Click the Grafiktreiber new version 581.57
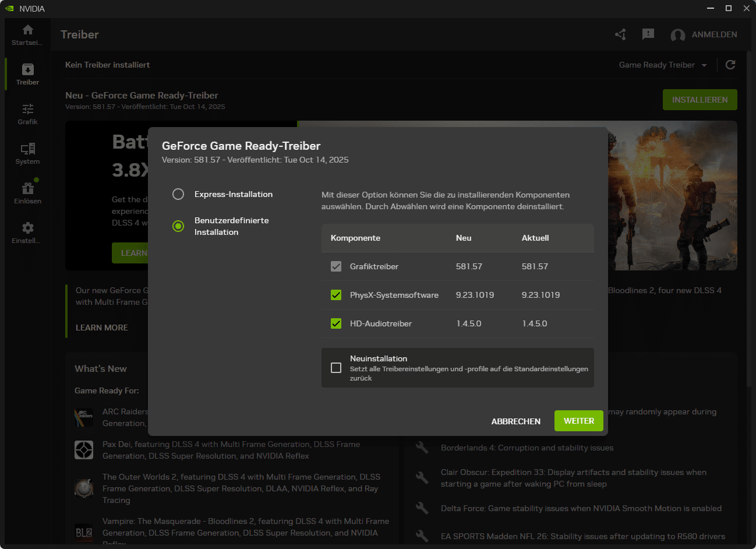 pyautogui.click(x=469, y=266)
